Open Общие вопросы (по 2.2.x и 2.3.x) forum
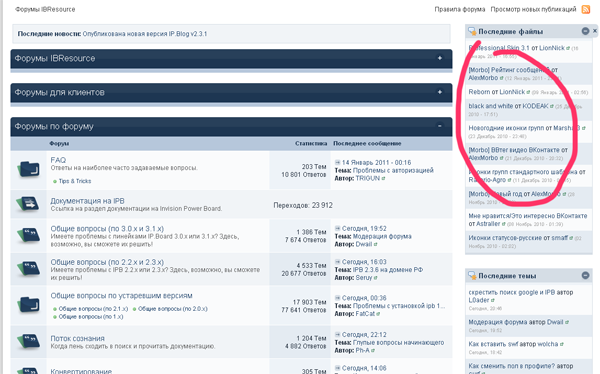The height and width of the screenshot is (374, 600). [x=107, y=262]
